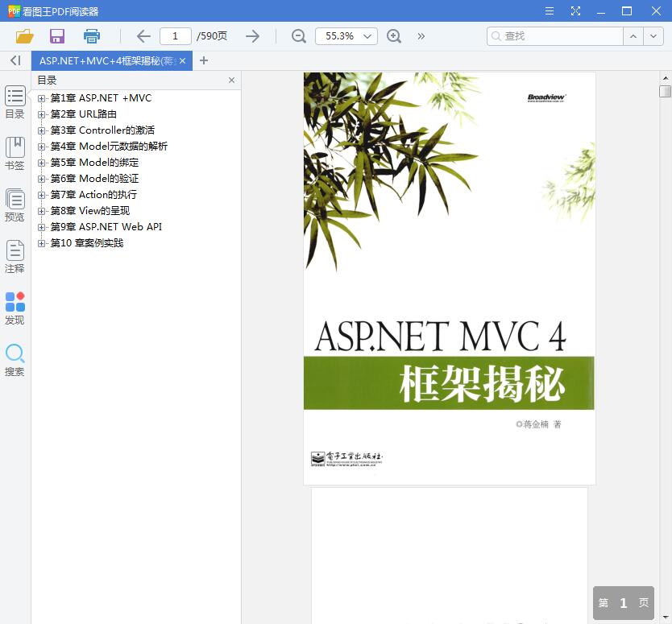This screenshot has height=624, width=672.
Task: Open the 注释 annotations panel
Action: tap(15, 256)
